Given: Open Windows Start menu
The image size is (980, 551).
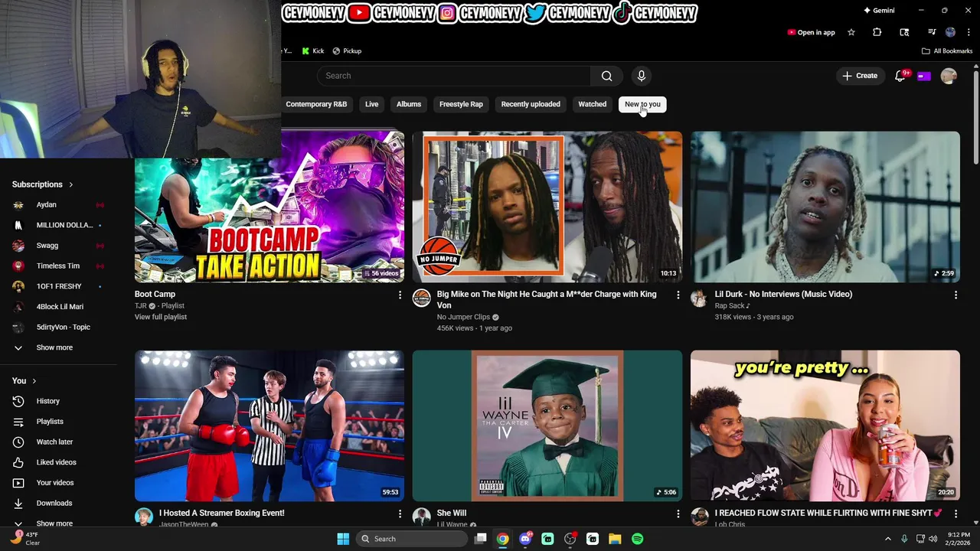Looking at the screenshot, I should pyautogui.click(x=343, y=539).
